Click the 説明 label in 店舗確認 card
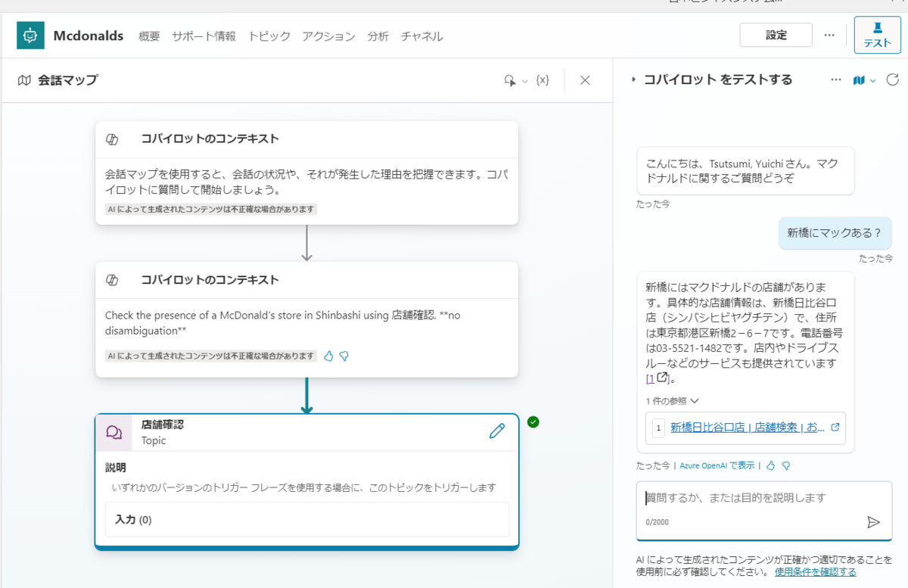 (116, 468)
